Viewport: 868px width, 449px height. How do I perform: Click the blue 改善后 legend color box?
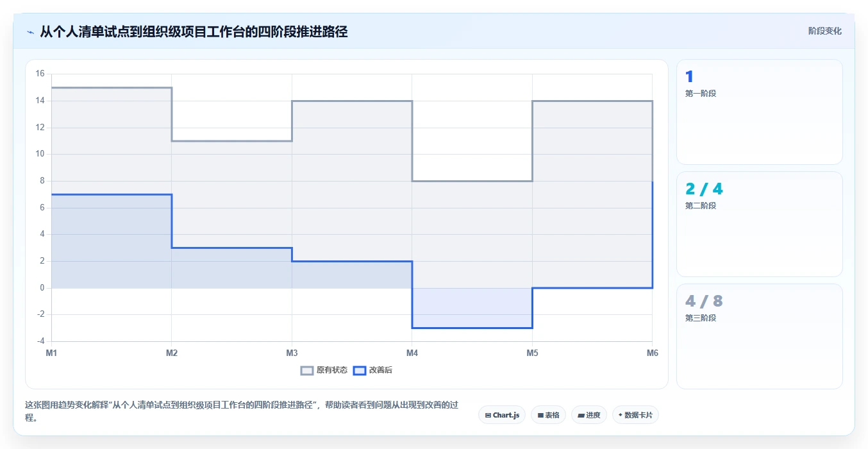(360, 370)
